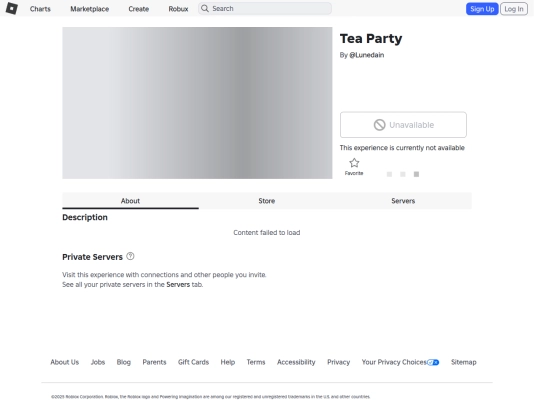Click the Sign Up button

tap(482, 9)
